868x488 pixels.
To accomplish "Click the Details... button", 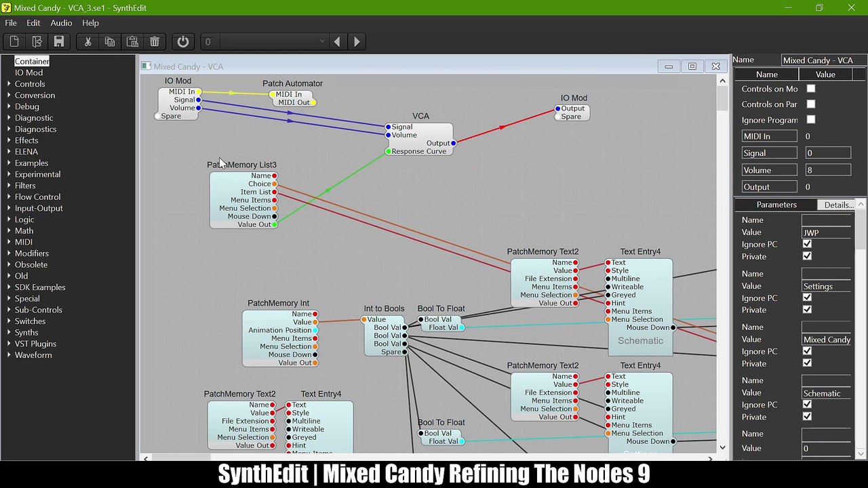I will coord(837,205).
